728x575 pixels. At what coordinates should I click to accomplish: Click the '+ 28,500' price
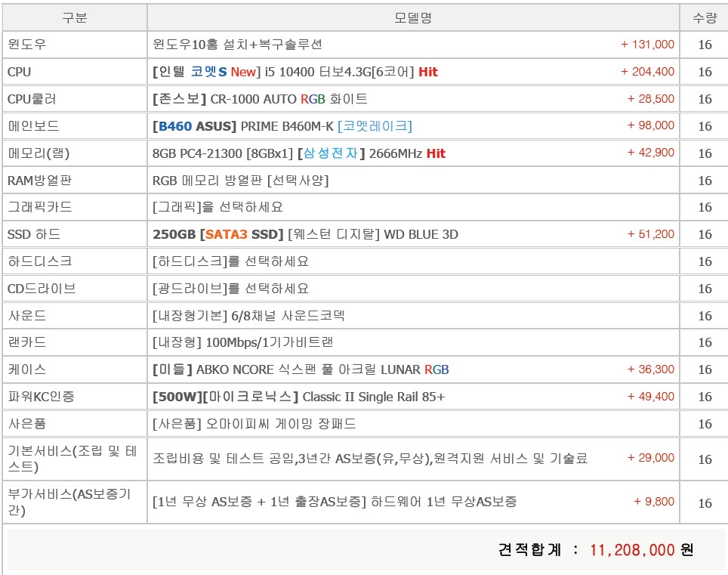click(651, 98)
